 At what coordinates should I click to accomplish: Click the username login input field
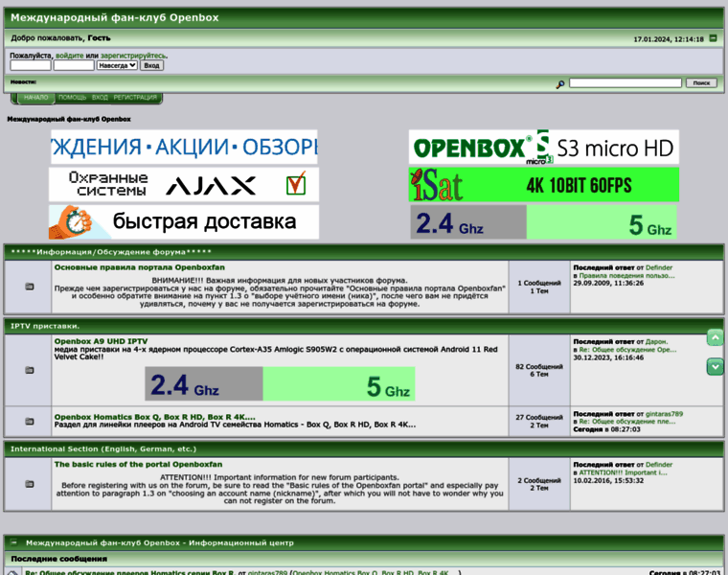(x=31, y=65)
